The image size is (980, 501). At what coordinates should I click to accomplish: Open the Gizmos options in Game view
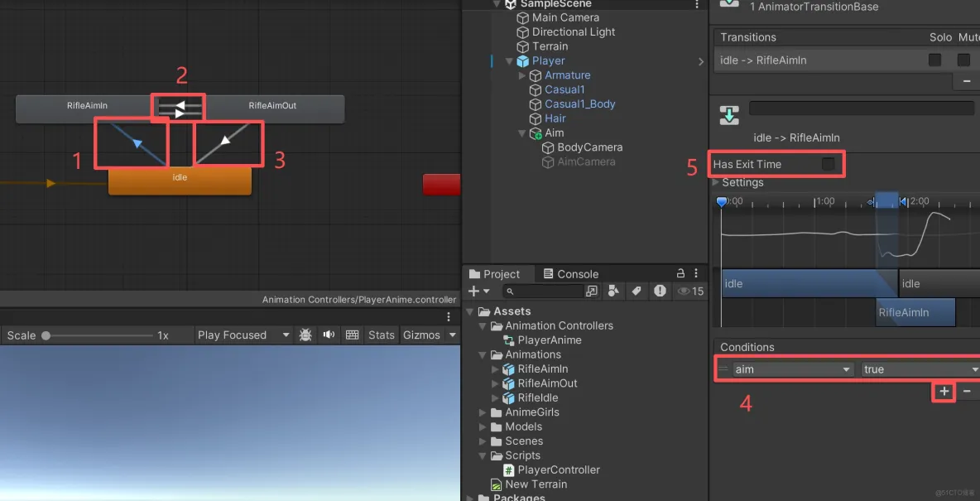tap(424, 335)
